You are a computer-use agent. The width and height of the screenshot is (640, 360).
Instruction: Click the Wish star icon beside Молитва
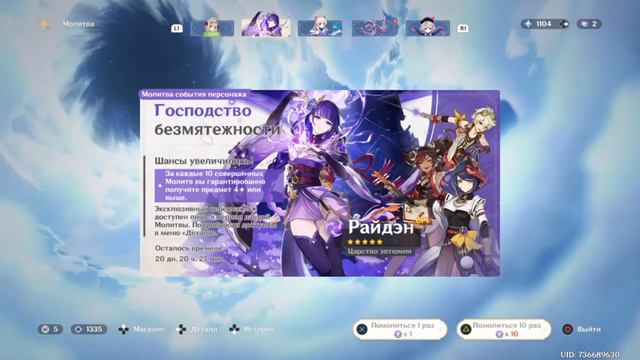click(x=44, y=24)
